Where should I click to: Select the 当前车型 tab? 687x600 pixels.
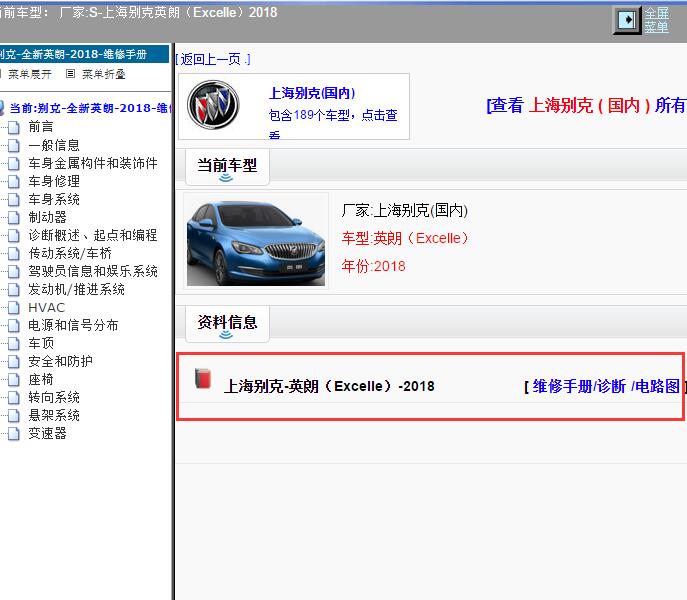(x=227, y=166)
